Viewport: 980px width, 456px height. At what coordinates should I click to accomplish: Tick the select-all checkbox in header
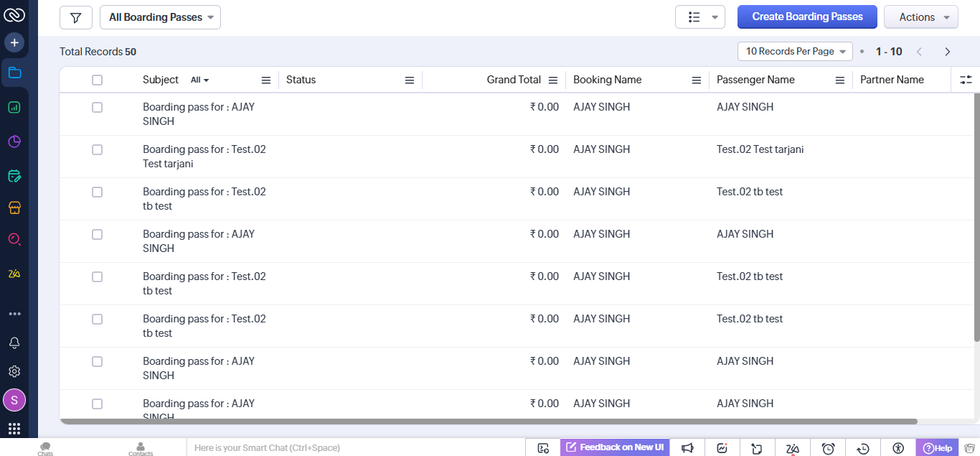[x=97, y=80]
